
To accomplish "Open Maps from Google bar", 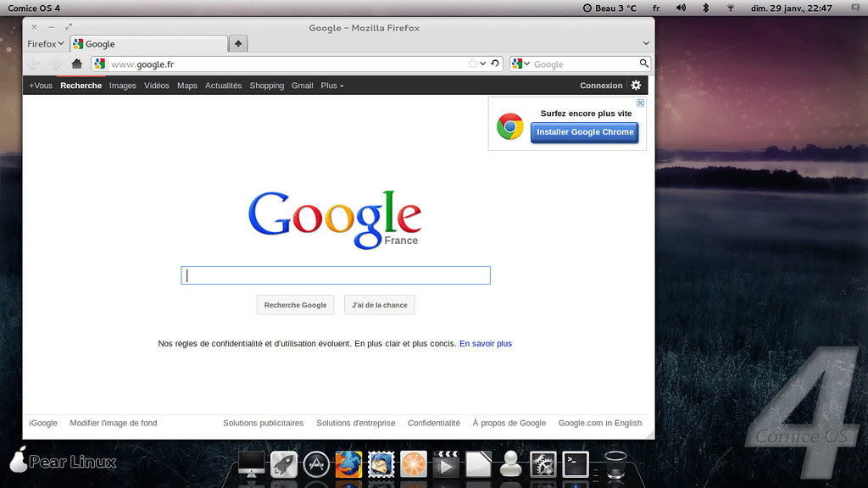I will (187, 86).
